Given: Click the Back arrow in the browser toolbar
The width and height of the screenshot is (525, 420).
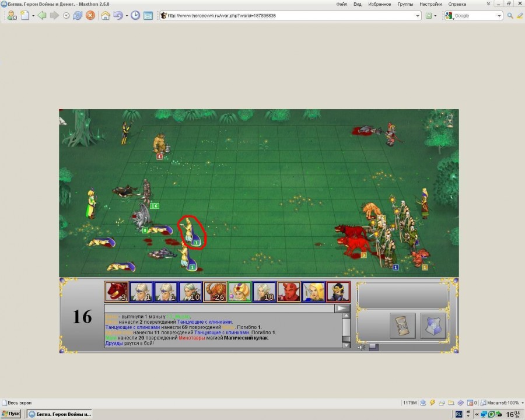Looking at the screenshot, I should click(42, 15).
